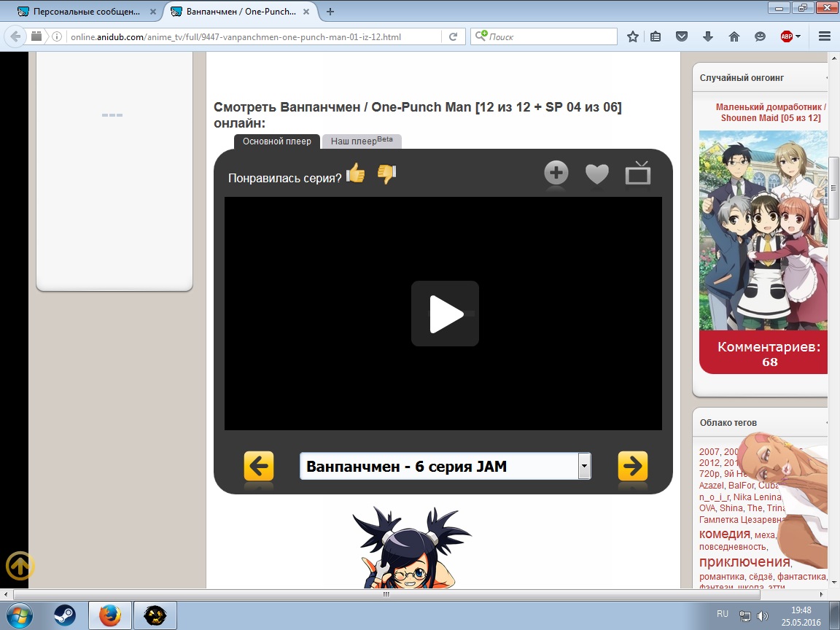Click the network tray icon
The width and height of the screenshot is (840, 630).
point(744,616)
